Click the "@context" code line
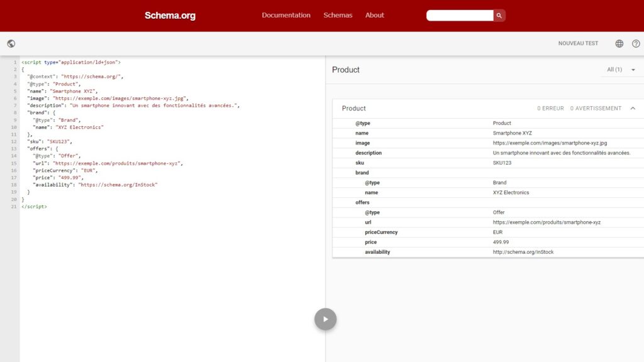 [x=75, y=76]
